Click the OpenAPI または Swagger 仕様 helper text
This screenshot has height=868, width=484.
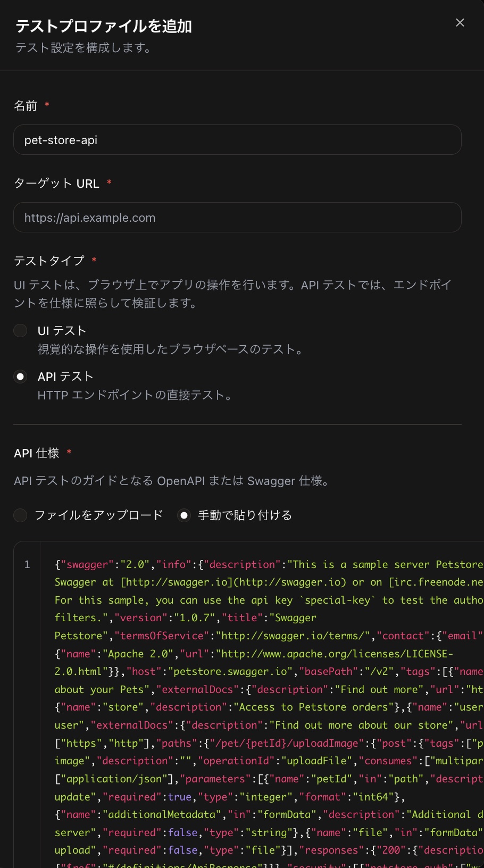(172, 481)
